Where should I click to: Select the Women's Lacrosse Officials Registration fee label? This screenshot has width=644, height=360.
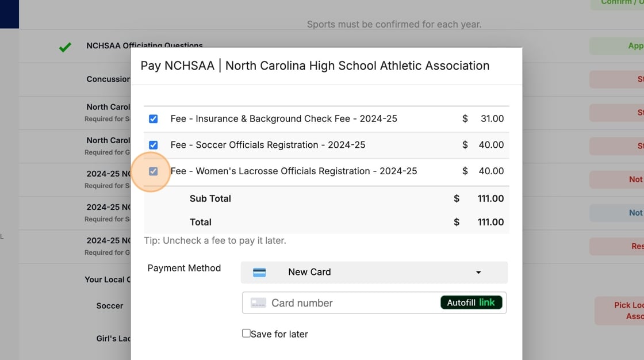pos(294,171)
